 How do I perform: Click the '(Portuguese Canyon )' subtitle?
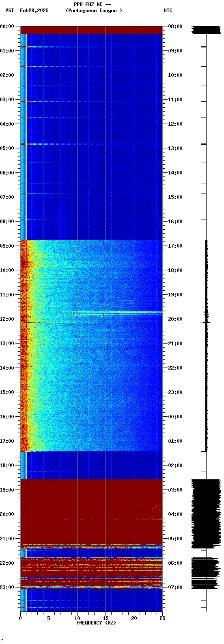tap(94, 11)
